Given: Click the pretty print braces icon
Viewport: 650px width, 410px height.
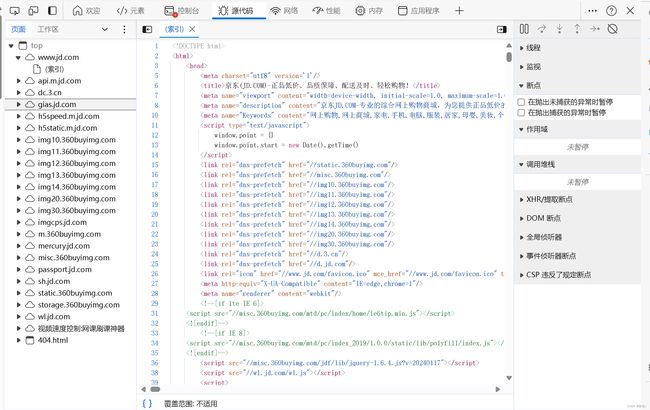Looking at the screenshot, I should pyautogui.click(x=147, y=403).
